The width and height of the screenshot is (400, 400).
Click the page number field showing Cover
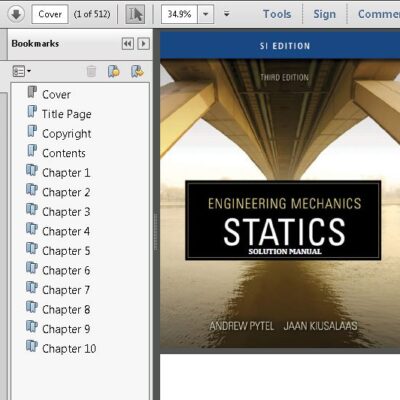[x=50, y=14]
